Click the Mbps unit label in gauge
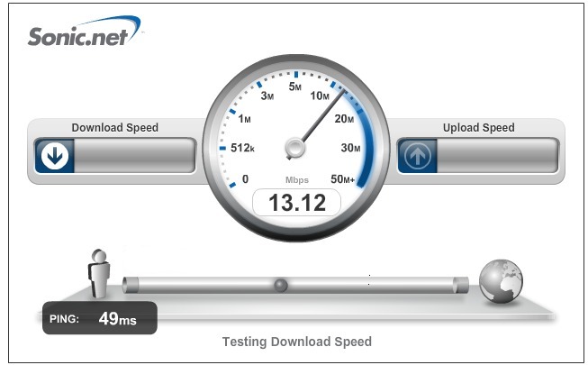This screenshot has height=365, width=588. [x=297, y=180]
